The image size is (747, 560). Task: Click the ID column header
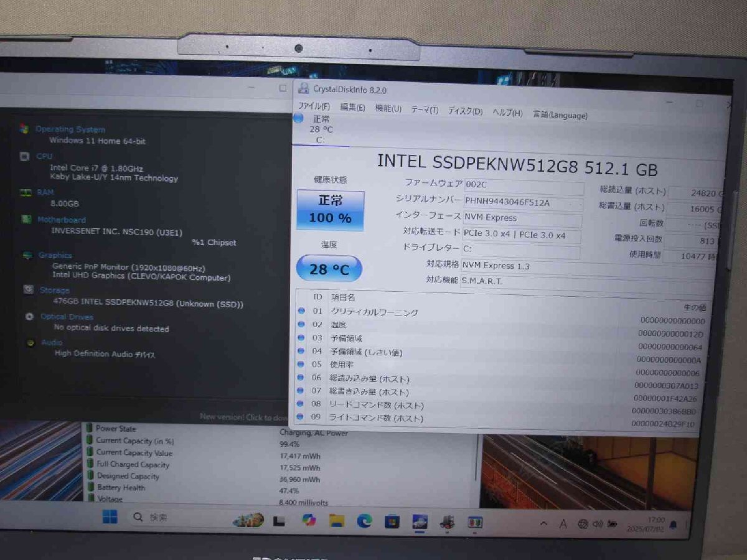point(317,297)
